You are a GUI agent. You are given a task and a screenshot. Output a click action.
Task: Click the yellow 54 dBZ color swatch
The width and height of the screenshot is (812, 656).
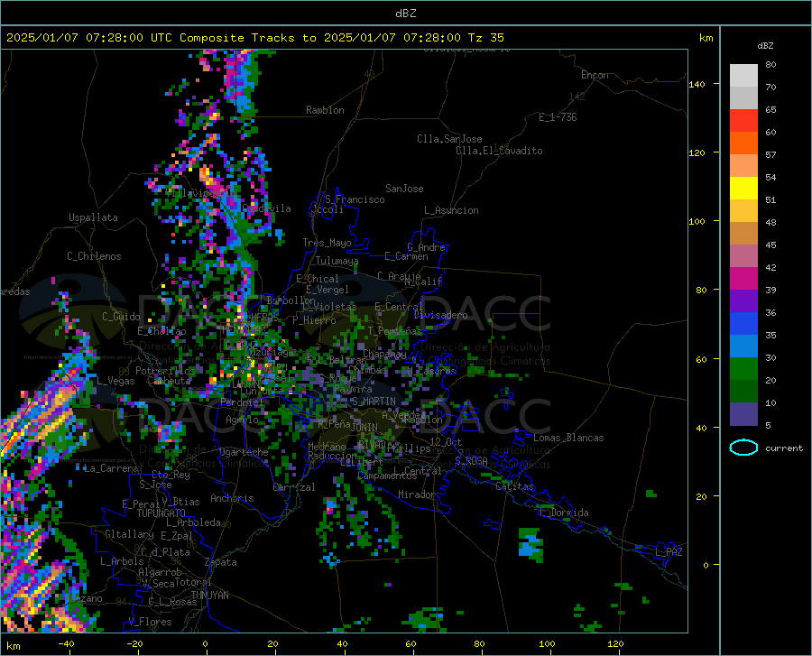click(743, 189)
